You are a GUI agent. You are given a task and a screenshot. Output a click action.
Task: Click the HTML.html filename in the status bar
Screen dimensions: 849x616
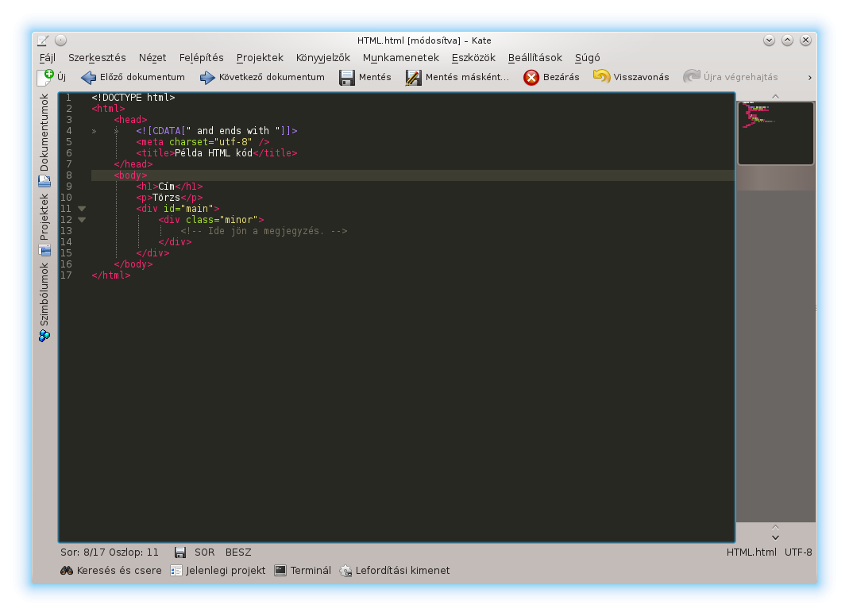(751, 552)
